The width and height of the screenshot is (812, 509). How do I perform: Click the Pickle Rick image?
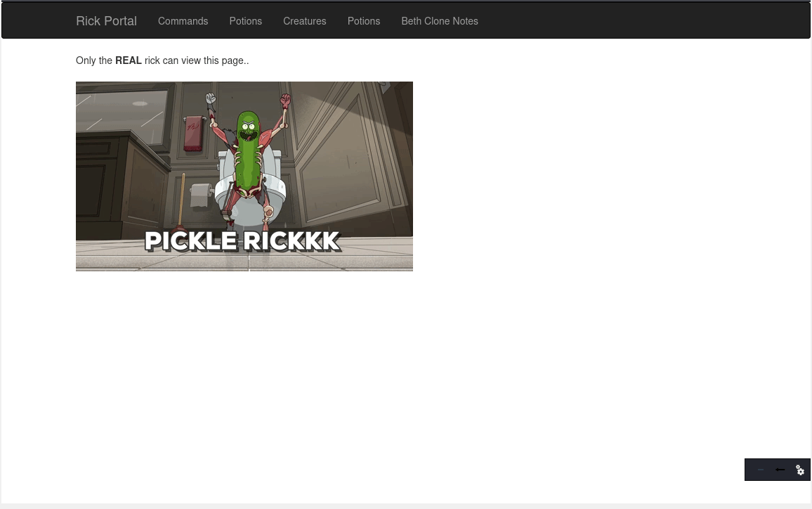[244, 176]
